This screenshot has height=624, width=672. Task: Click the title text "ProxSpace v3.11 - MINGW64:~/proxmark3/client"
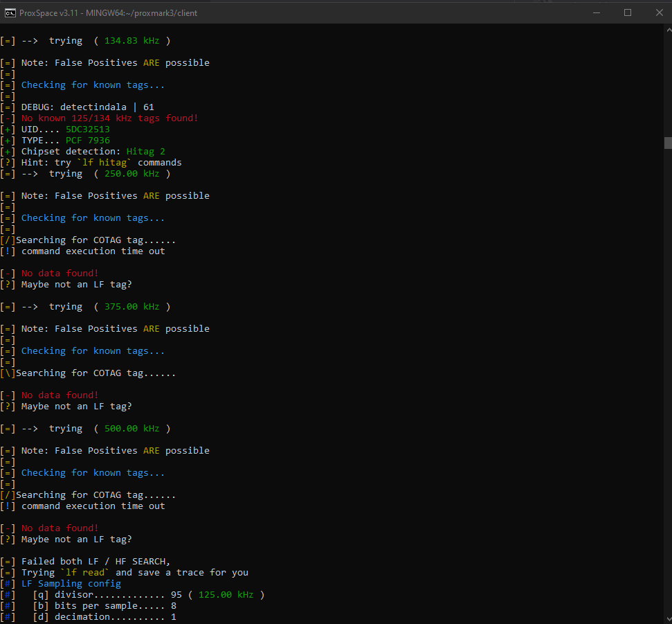108,13
